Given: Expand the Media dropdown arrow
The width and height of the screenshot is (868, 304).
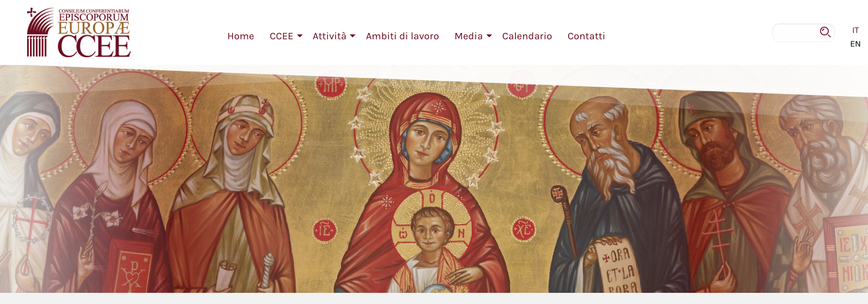Looking at the screenshot, I should pyautogui.click(x=489, y=36).
